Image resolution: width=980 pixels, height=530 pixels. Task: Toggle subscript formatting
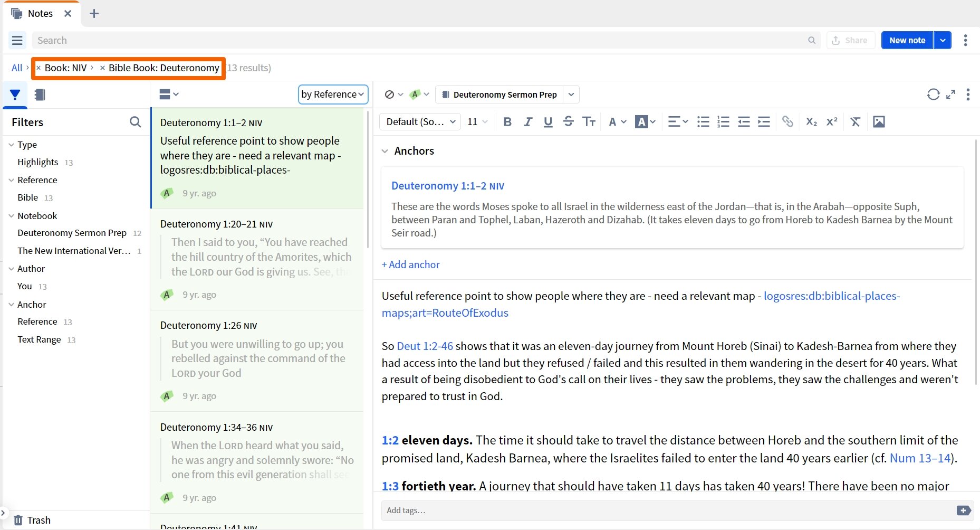(811, 122)
